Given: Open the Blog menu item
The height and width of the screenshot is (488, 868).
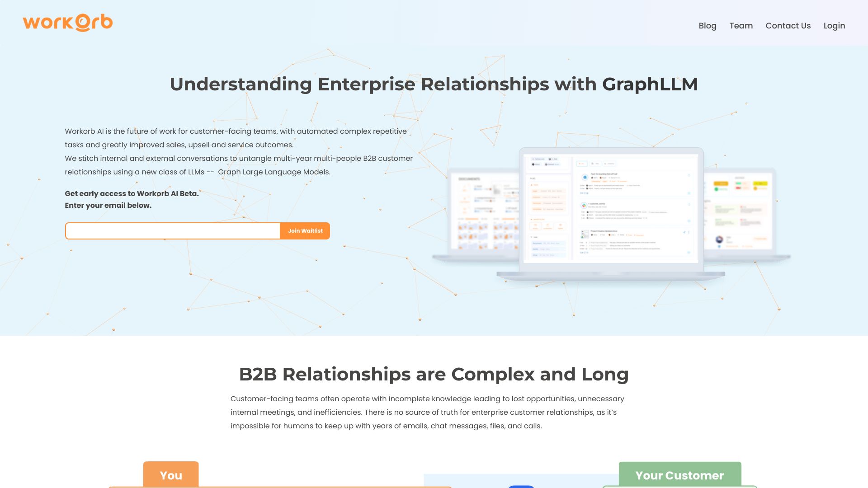Looking at the screenshot, I should 708,25.
